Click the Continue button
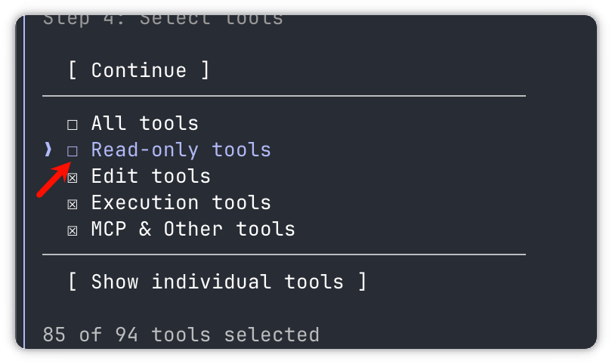Viewport: 612px width, 364px height. click(139, 71)
